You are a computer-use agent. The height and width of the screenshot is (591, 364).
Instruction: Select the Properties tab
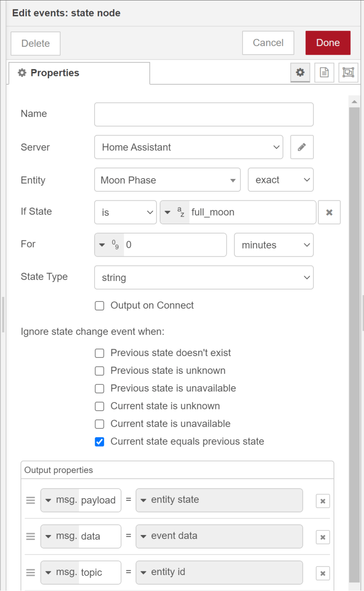(78, 73)
